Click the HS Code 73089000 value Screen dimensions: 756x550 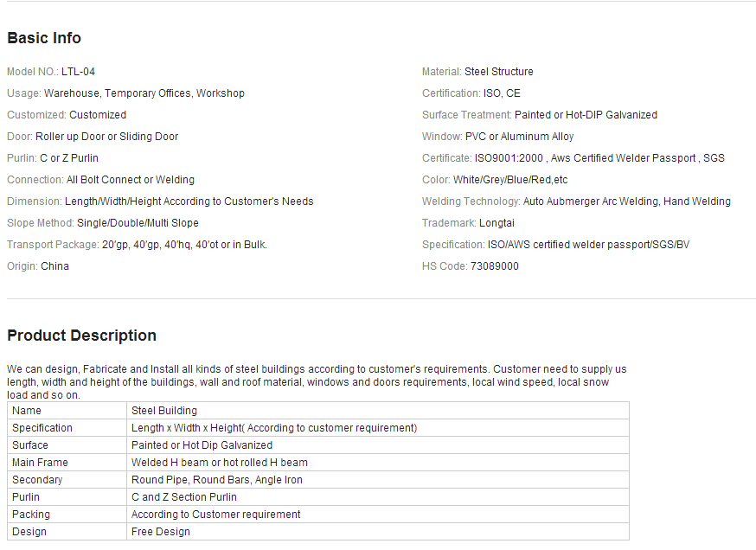coord(494,266)
